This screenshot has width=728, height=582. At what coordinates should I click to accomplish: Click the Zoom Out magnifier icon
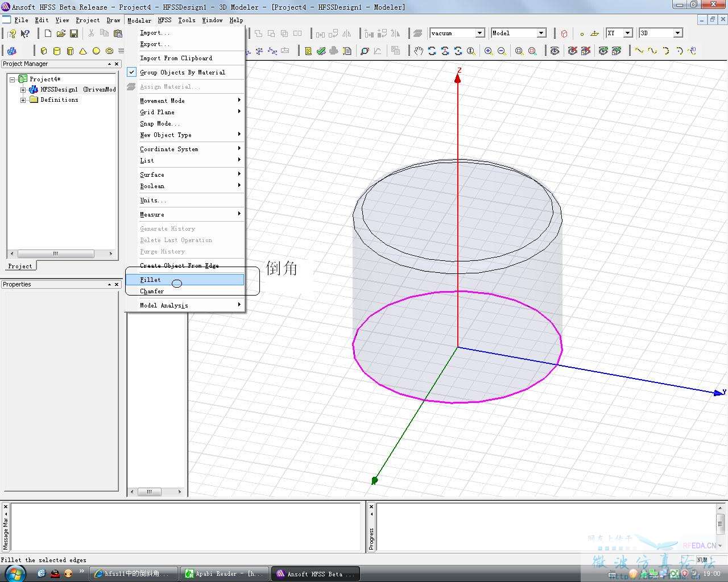(502, 51)
